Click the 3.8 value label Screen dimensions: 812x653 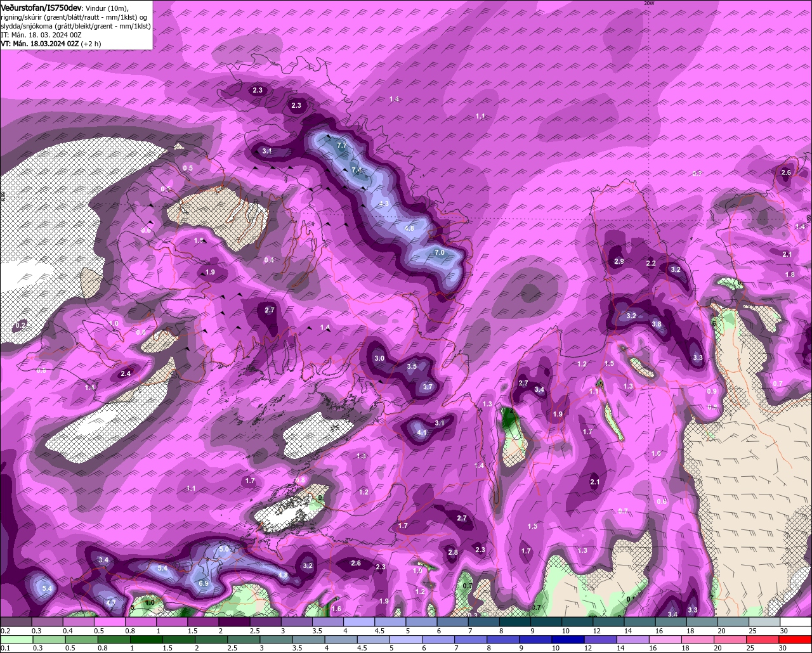coord(657,324)
